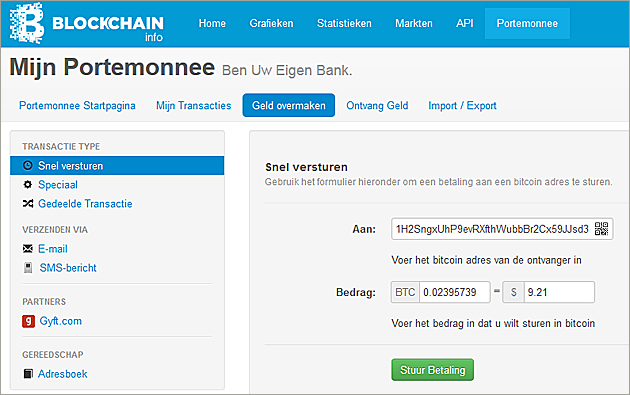Click the gear icon beside Speciaal
The image size is (630, 395).
click(x=27, y=184)
